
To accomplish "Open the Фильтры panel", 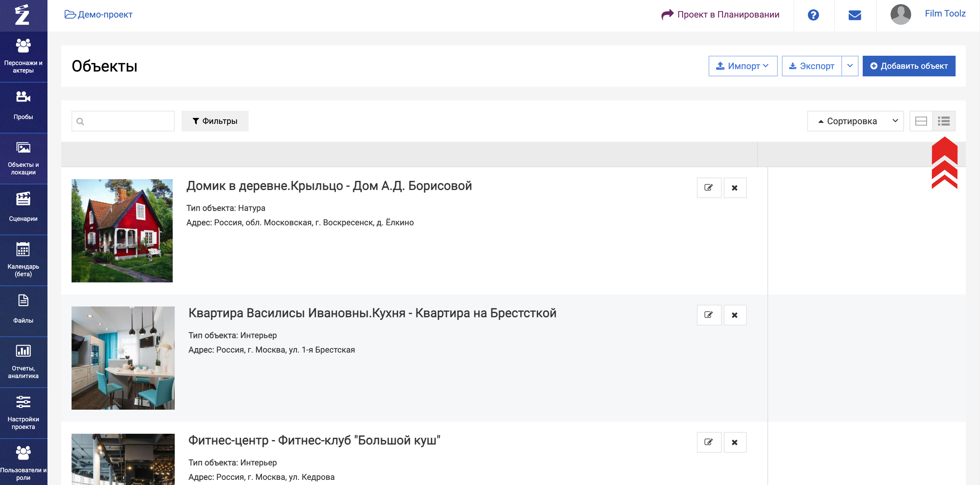I will (215, 121).
